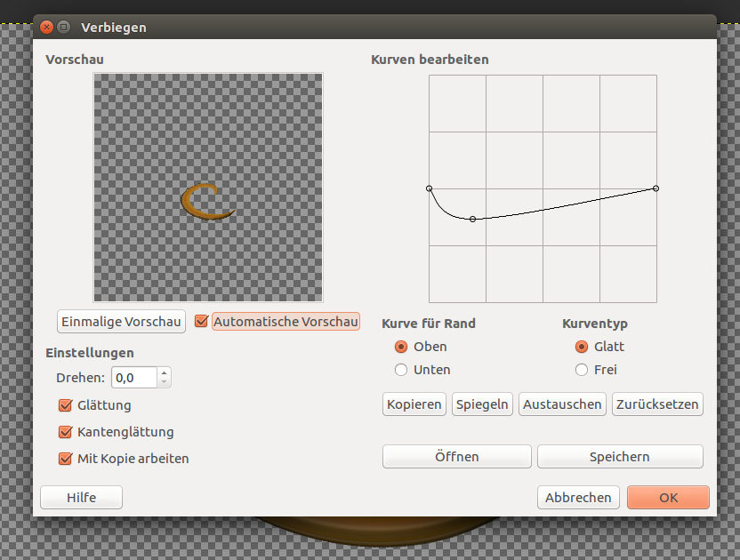Reset the curve with Zurücksetzen
740x560 pixels.
(657, 404)
